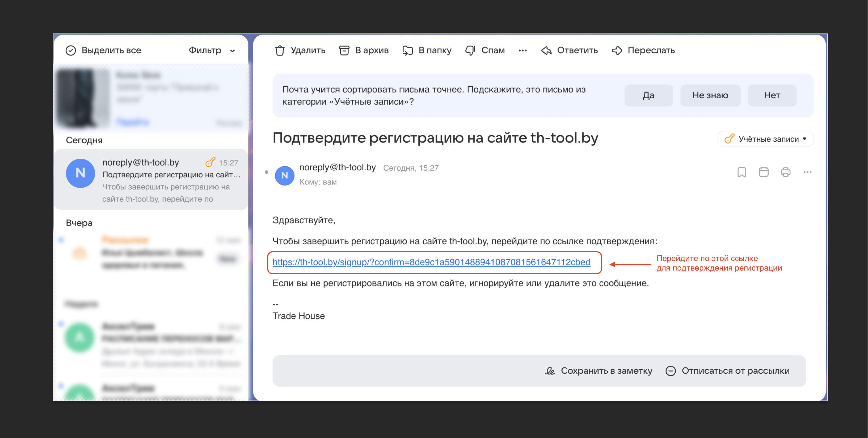Forward email with Переслать icon
This screenshot has height=438, width=868.
point(617,50)
